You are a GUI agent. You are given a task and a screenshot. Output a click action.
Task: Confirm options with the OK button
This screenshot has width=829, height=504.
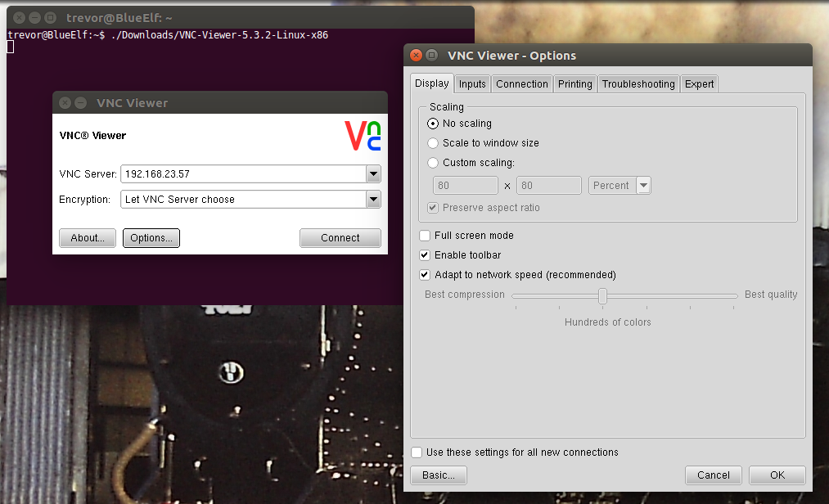(x=777, y=475)
